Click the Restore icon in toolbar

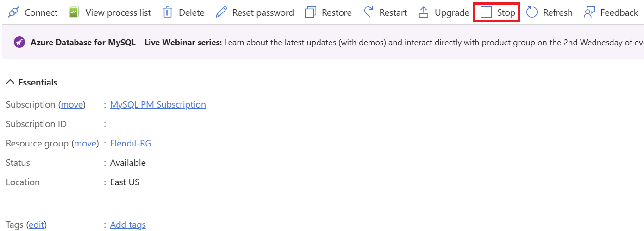coord(311,12)
